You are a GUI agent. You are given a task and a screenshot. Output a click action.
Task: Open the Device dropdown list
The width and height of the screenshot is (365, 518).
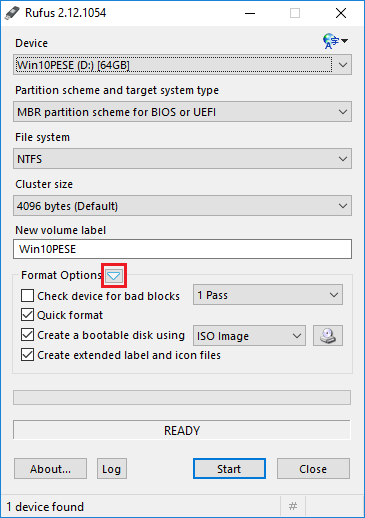182,65
